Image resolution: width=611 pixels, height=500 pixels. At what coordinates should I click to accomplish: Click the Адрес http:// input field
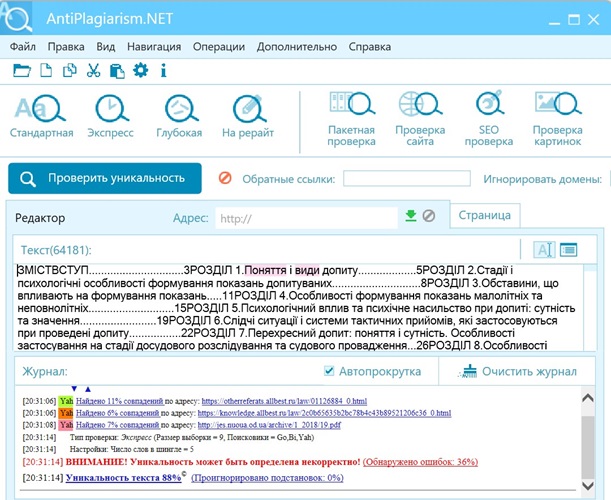[306, 218]
